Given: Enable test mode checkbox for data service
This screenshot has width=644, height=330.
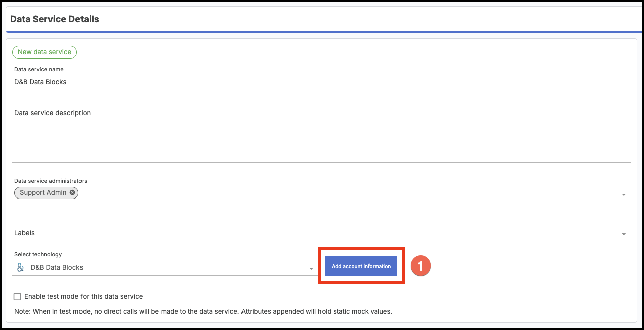Looking at the screenshot, I should (18, 297).
